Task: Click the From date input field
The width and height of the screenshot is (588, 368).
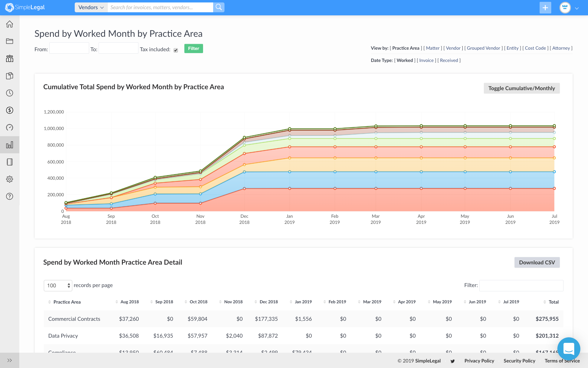Action: (69, 48)
